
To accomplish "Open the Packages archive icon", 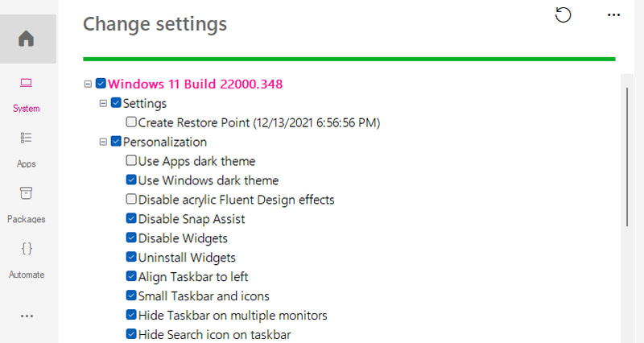I will pyautogui.click(x=27, y=193).
